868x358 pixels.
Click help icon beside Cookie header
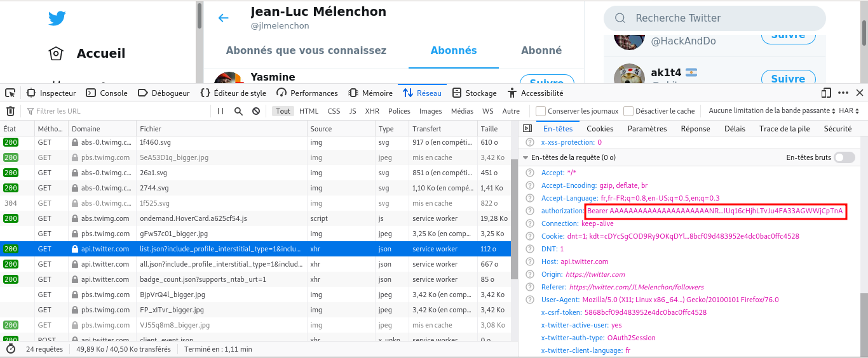(529, 236)
